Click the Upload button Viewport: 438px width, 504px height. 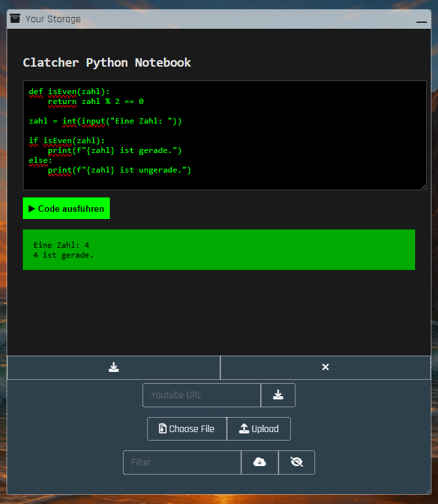click(259, 429)
